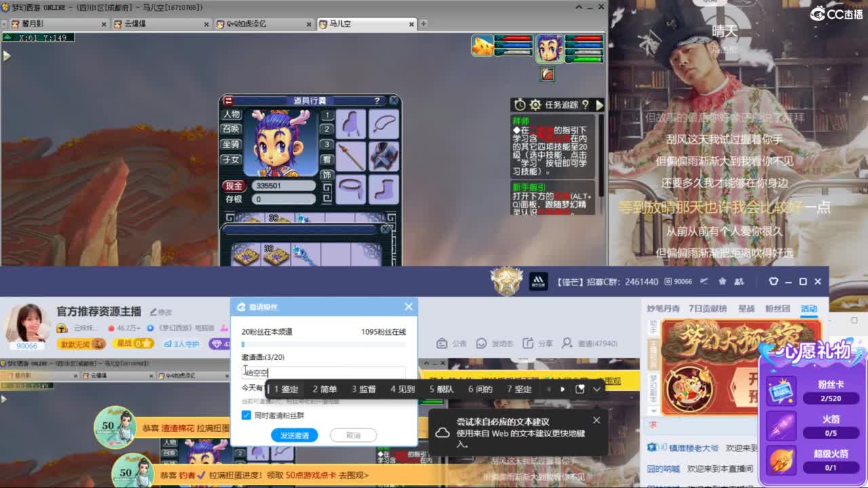Screen dimensions: 868x488
Task: Open the 7日贡献榜 tab
Action: 707,308
